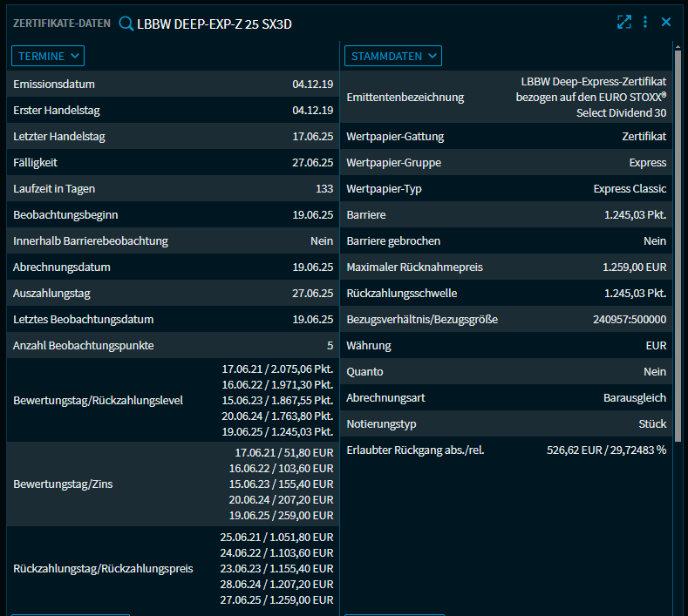688x616 pixels.
Task: Open the three-dot options menu
Action: pos(645,23)
